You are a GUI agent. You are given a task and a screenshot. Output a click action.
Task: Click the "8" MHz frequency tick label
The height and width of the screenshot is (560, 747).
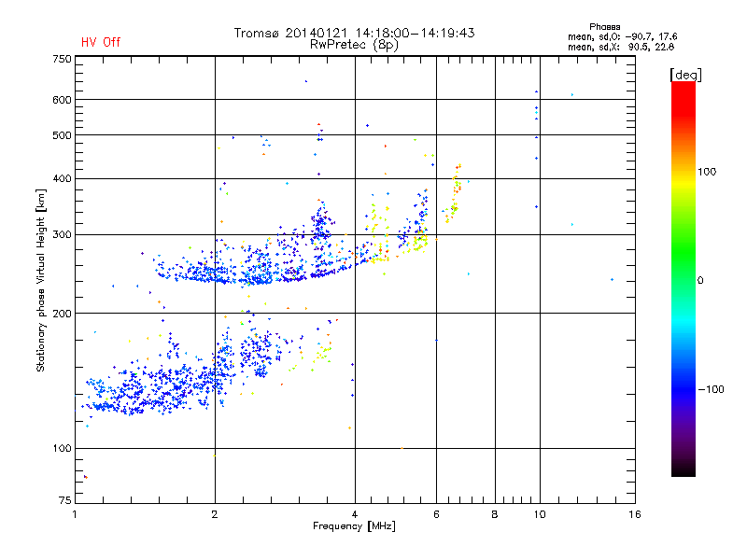pyautogui.click(x=495, y=514)
